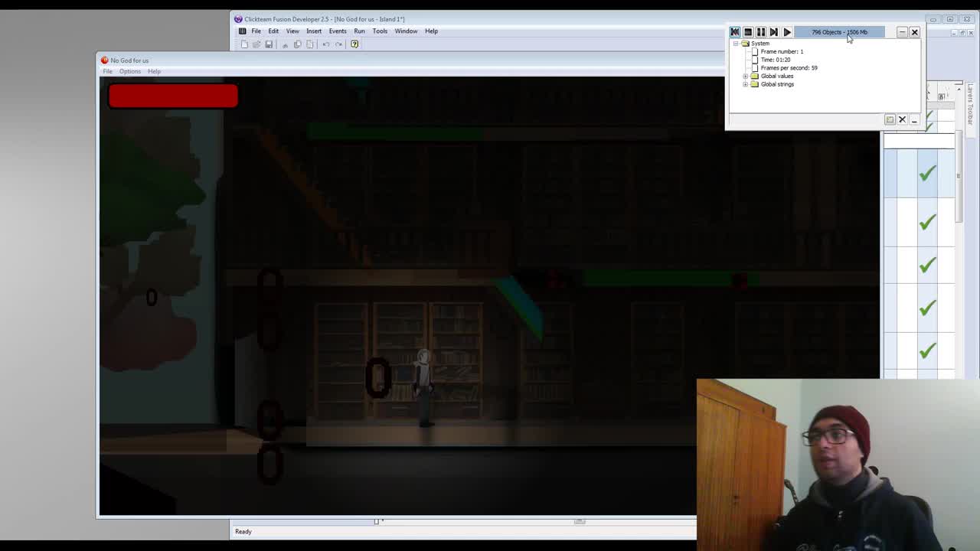Open Fusion help via the question mark icon
This screenshot has width=980, height=551.
click(x=354, y=44)
